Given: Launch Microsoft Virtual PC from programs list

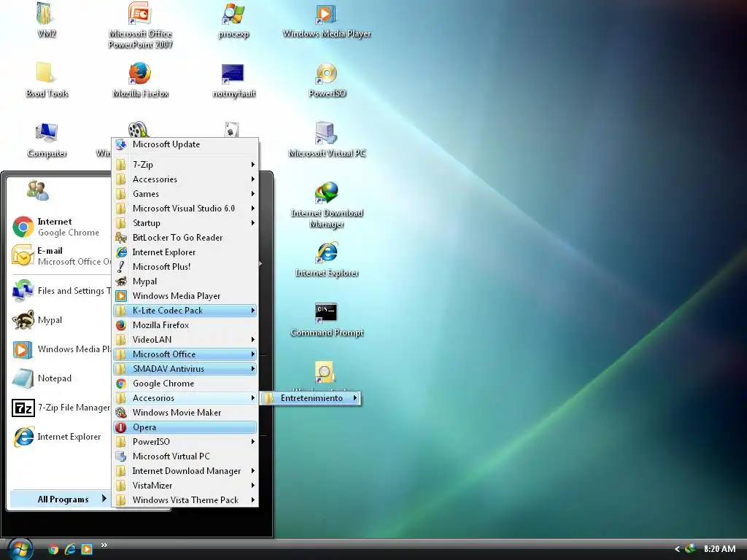Looking at the screenshot, I should [x=185, y=456].
